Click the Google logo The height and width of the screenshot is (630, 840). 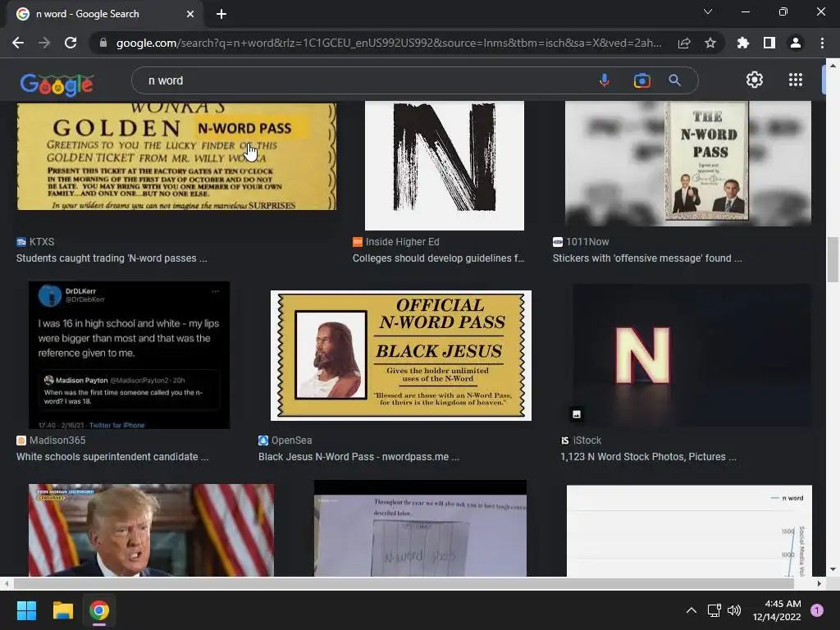(x=57, y=84)
